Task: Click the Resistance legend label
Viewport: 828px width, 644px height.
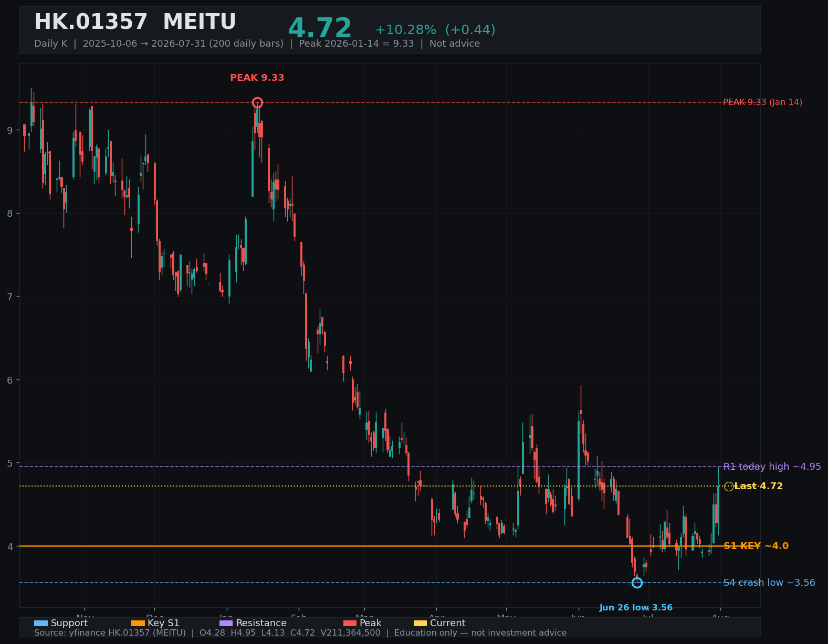Action: tap(261, 623)
